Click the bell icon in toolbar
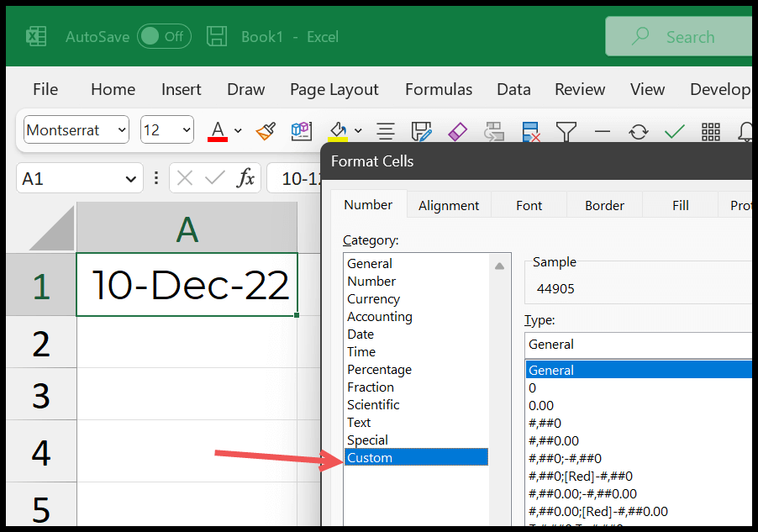 pos(745,131)
